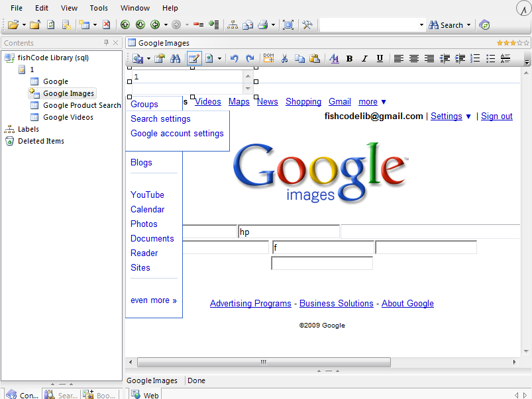Click the scissors cut icon

click(x=284, y=59)
